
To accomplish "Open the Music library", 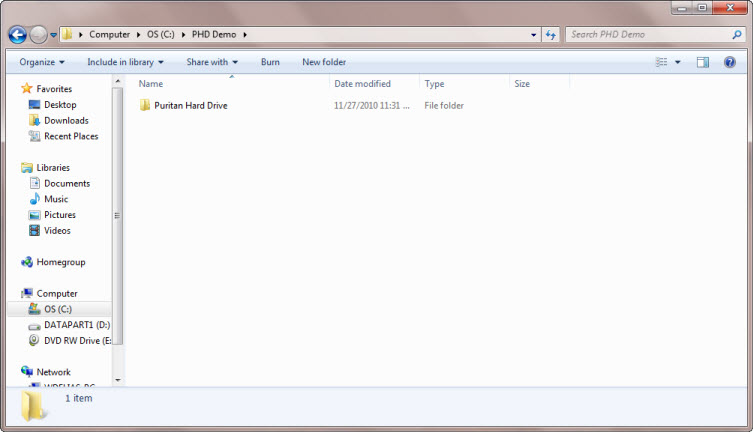I will (56, 199).
